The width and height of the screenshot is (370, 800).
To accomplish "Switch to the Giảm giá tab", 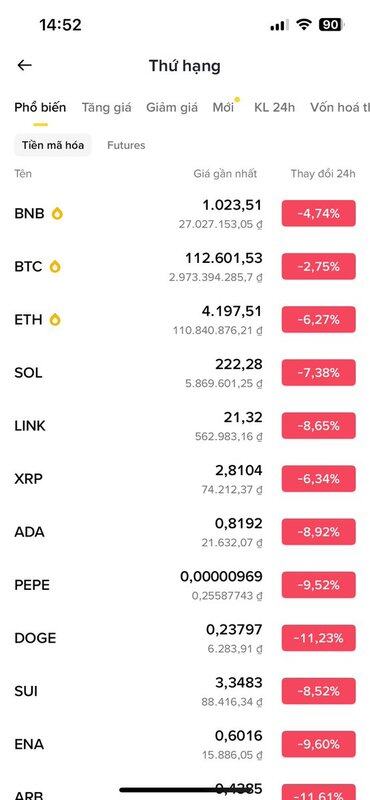I will [172, 107].
